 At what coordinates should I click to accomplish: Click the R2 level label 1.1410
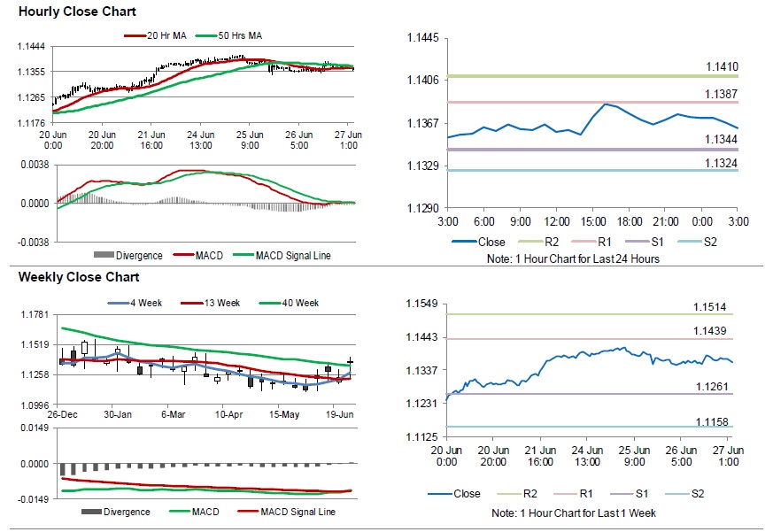(723, 67)
